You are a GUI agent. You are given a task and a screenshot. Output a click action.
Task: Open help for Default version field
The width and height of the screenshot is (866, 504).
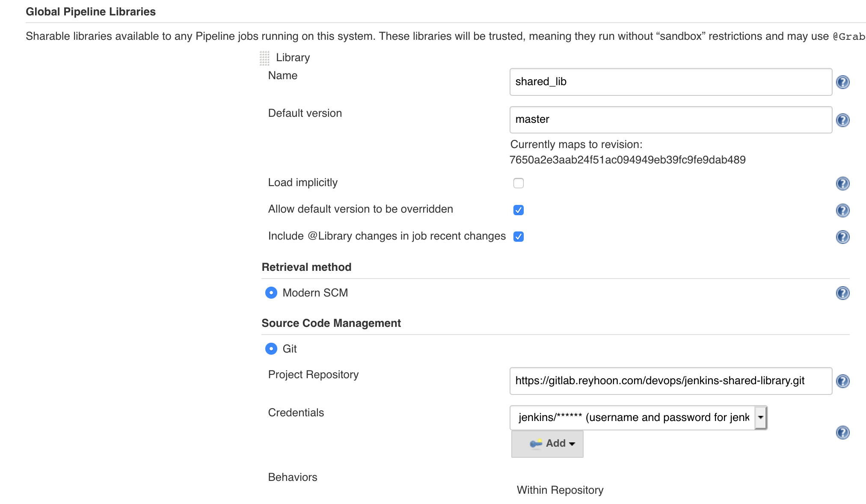(x=842, y=120)
